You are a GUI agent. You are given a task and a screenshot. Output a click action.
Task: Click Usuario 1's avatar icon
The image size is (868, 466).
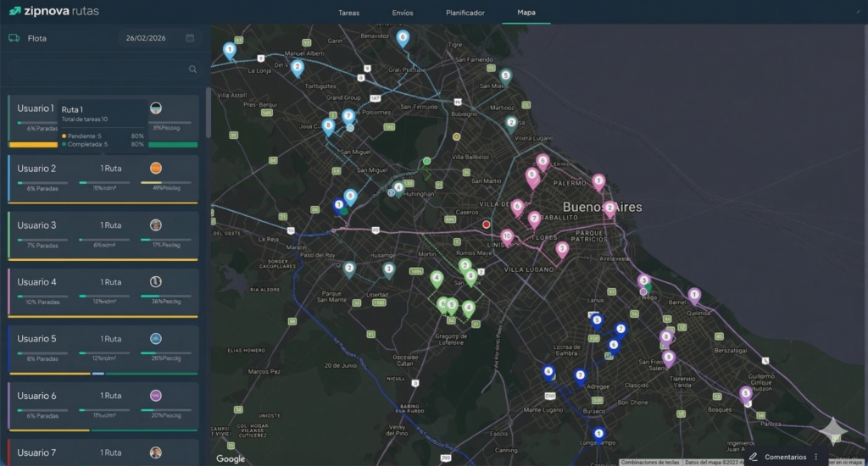pos(156,108)
